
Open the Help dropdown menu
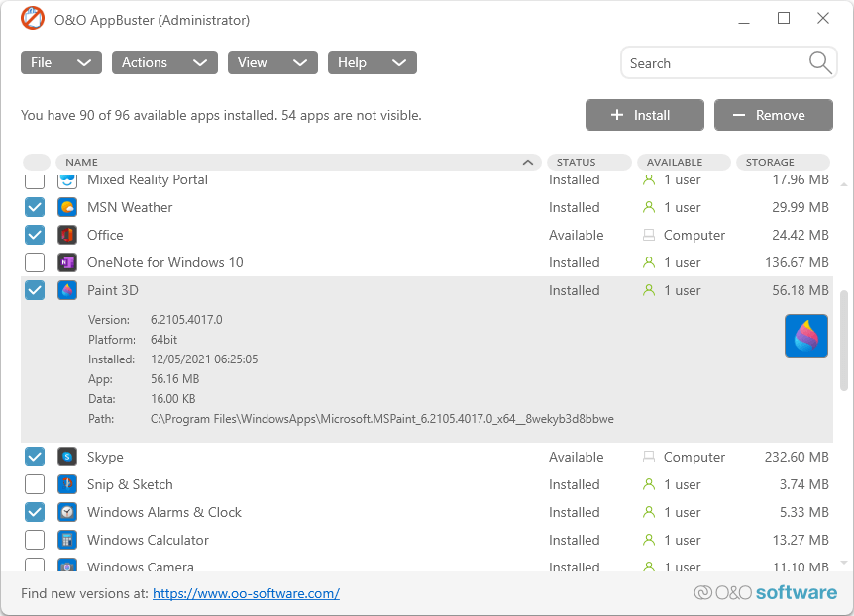372,62
